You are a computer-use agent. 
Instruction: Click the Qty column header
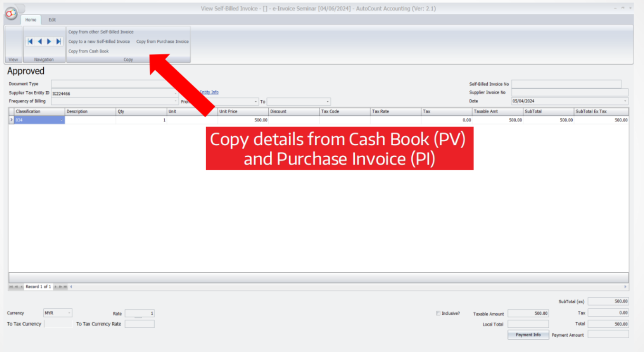[x=142, y=112]
